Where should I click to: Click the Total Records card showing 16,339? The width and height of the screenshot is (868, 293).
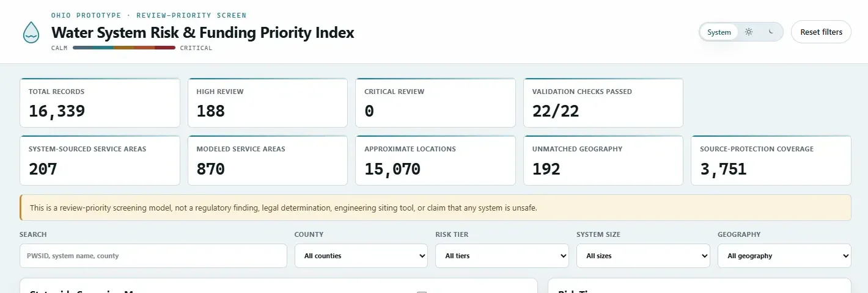coord(100,103)
